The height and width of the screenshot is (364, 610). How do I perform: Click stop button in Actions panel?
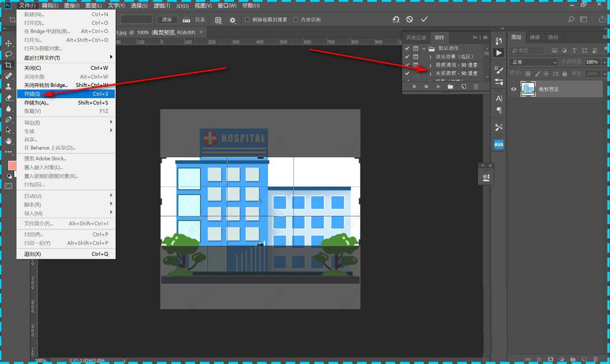click(414, 87)
